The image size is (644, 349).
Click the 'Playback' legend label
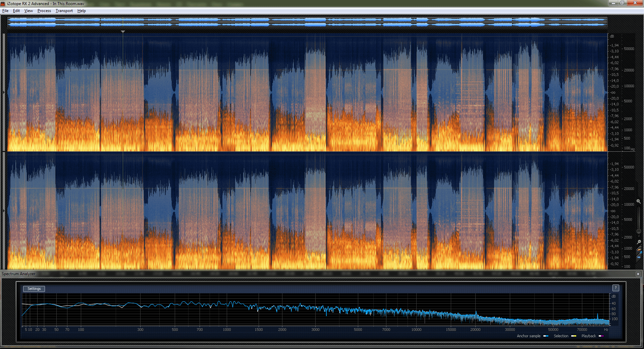(x=589, y=336)
